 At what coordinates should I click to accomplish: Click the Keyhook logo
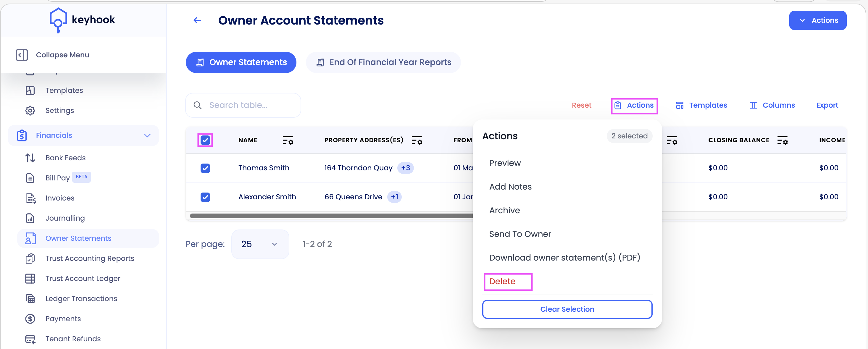[x=82, y=20]
